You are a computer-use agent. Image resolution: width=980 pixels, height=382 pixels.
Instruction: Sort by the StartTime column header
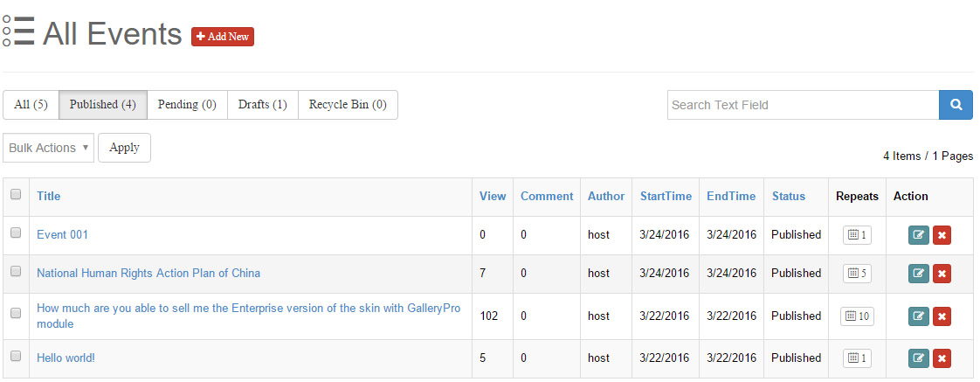(666, 197)
